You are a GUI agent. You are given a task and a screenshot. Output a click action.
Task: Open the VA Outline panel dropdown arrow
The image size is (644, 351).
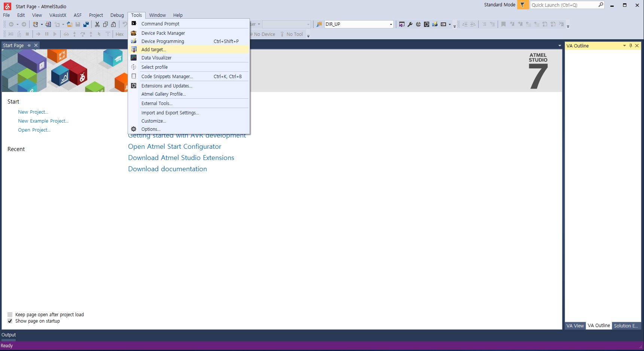click(x=624, y=46)
